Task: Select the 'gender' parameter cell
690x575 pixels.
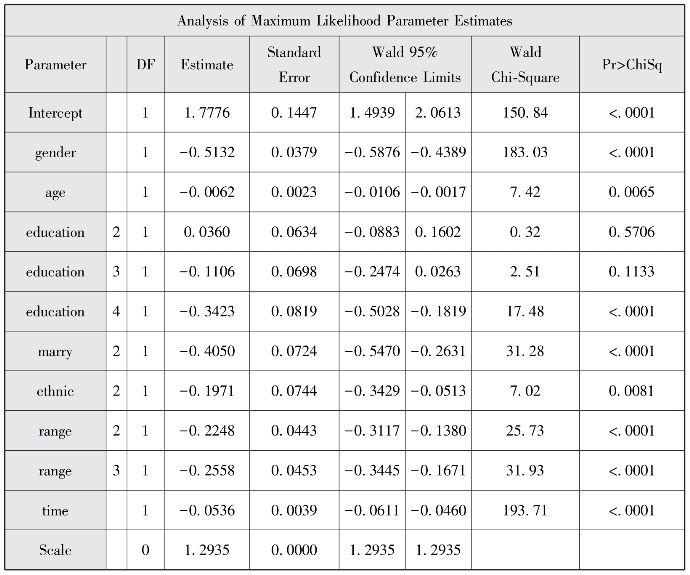Action: pyautogui.click(x=56, y=153)
